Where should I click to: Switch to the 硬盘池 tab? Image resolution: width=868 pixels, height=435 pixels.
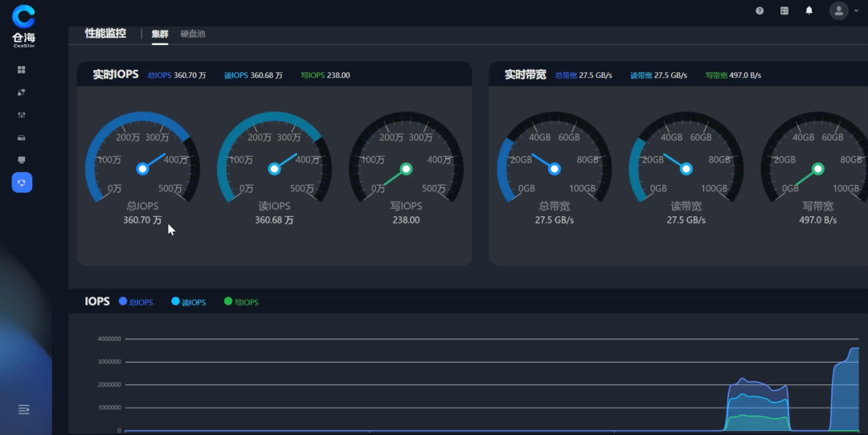[x=193, y=34]
